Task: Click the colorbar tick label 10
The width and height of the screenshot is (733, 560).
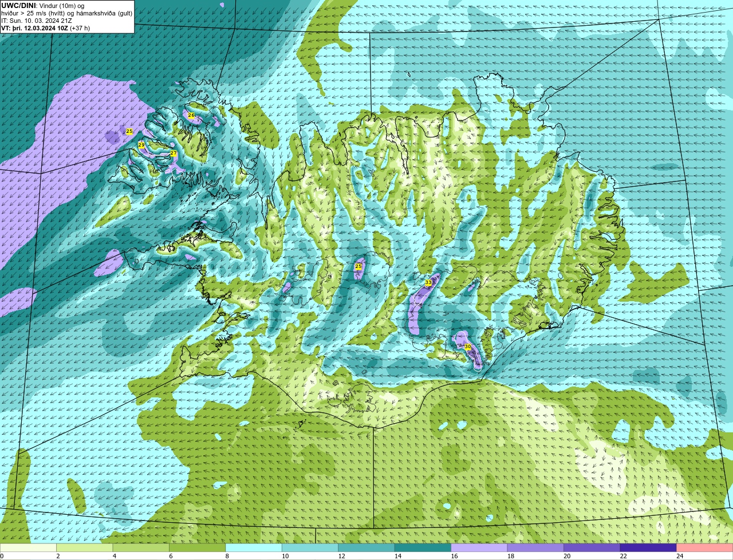Action: click(285, 556)
